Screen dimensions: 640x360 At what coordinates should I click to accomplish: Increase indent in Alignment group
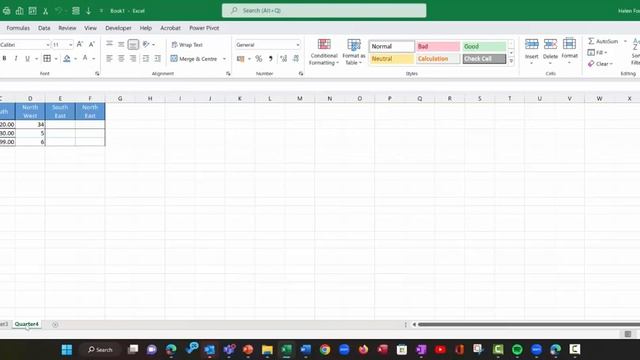tap(158, 59)
